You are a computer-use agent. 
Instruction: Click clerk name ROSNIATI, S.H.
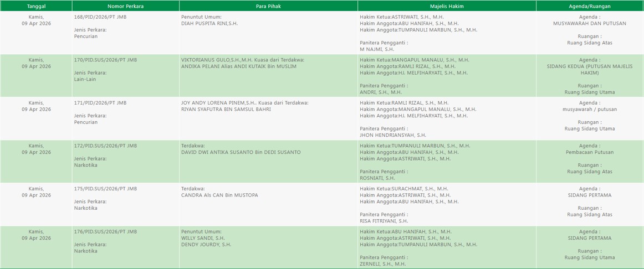(377, 178)
